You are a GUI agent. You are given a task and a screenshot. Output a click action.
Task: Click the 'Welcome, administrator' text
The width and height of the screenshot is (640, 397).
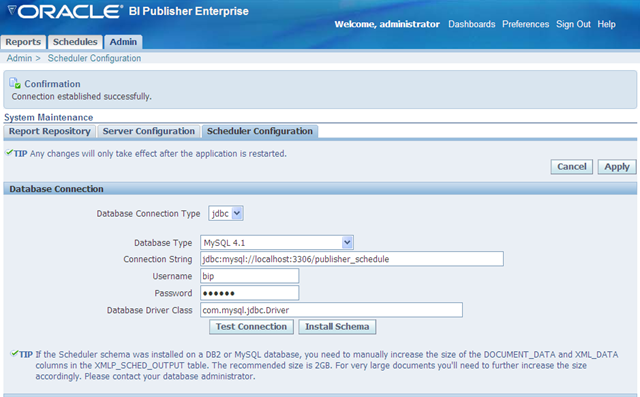387,24
